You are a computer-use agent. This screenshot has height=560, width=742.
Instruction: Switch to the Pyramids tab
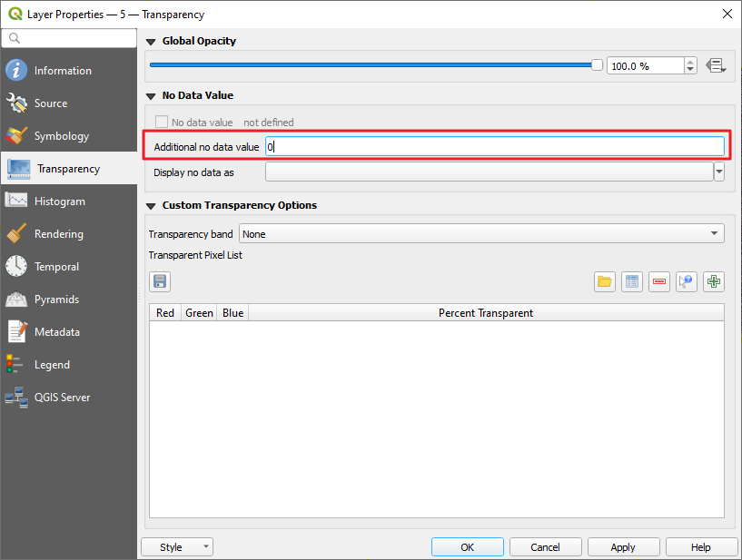tap(56, 300)
